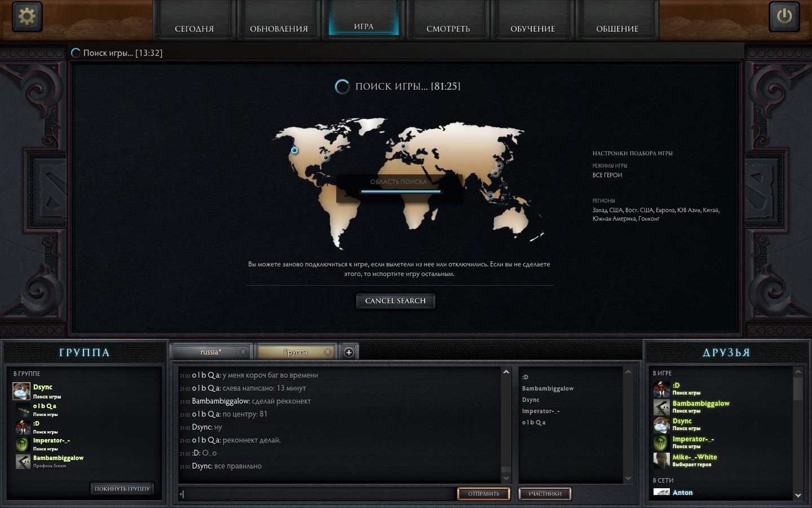The width and height of the screenshot is (812, 508).
Task: Click the chat log scroll-up arrow
Action: [506, 373]
